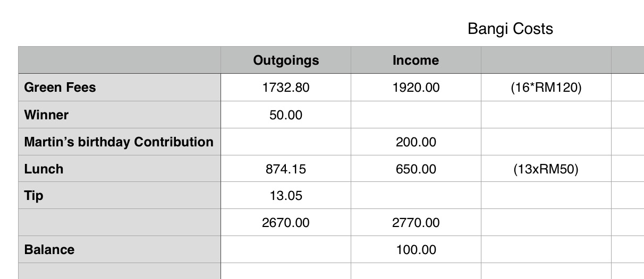
Task: Click the 874.15 lunch outgoings cell
Action: [286, 169]
